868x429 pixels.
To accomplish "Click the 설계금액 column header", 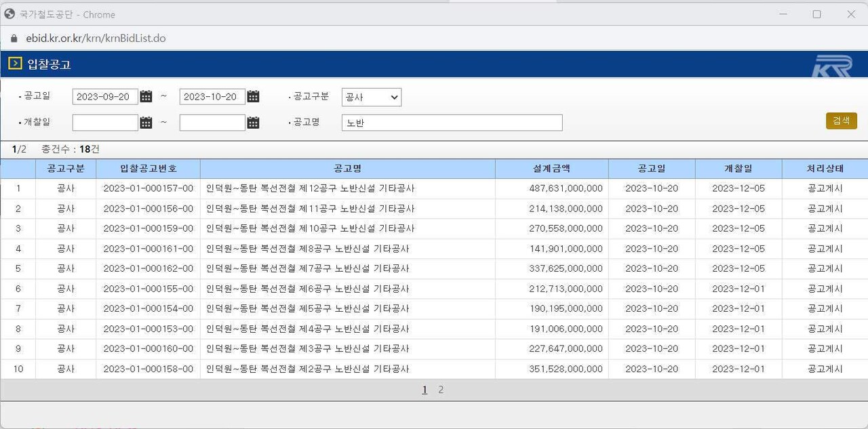I will (552, 169).
